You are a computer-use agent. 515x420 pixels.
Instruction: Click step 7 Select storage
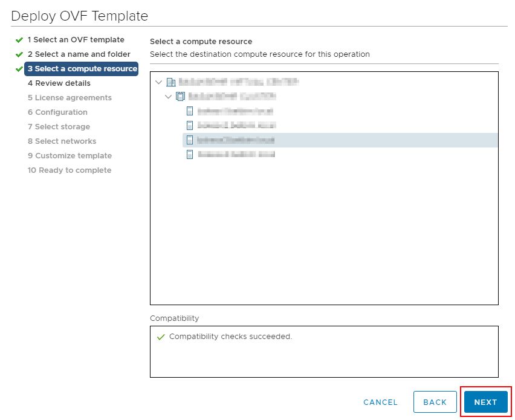(59, 127)
